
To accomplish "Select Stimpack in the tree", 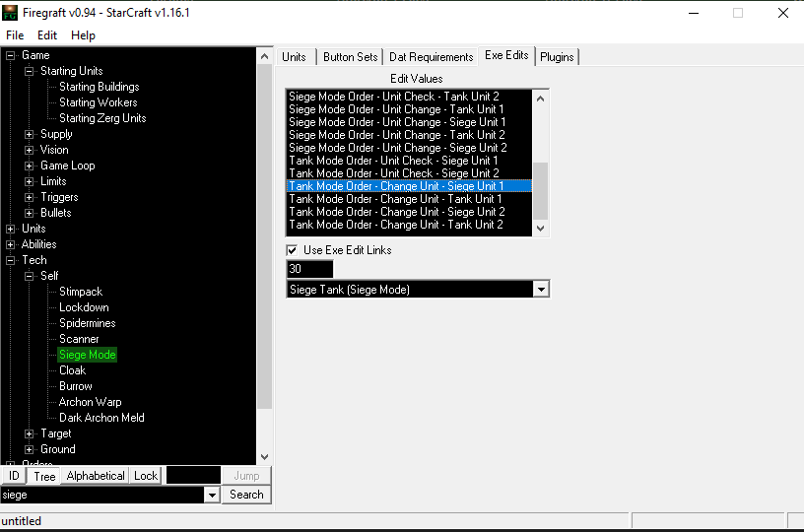I will coord(81,292).
